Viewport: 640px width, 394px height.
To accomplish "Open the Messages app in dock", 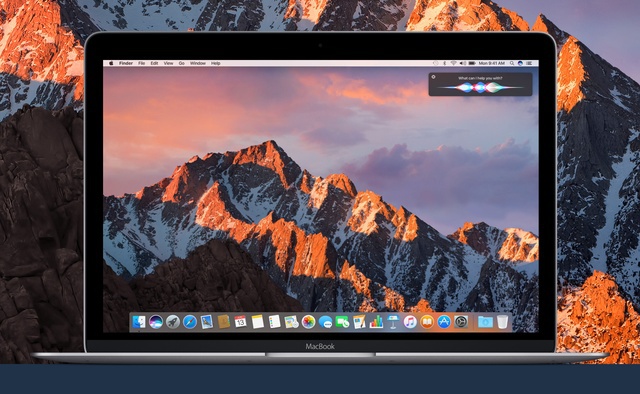I will click(325, 322).
